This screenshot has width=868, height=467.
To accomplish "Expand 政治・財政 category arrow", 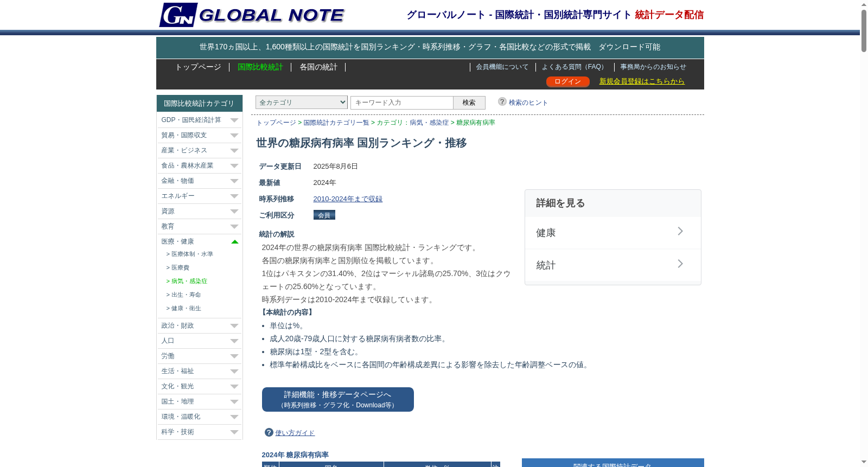I will point(234,326).
